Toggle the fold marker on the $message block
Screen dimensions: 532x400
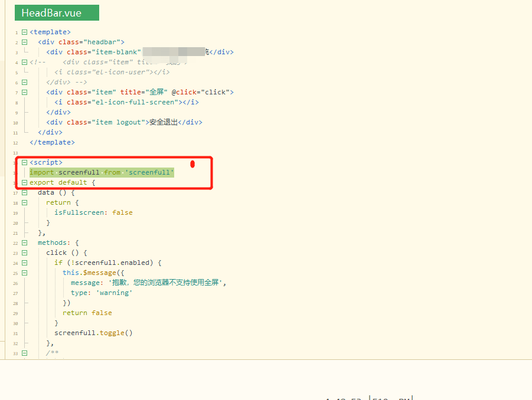(24, 273)
